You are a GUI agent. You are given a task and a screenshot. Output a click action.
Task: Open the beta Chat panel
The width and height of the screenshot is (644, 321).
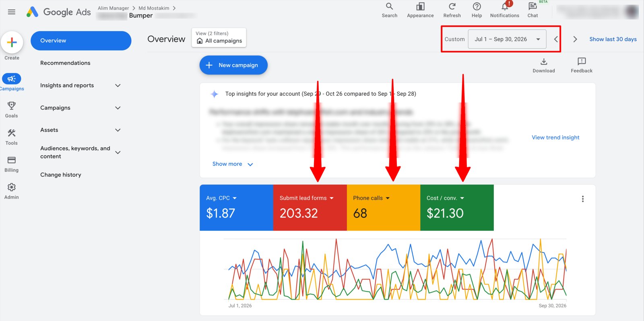coord(533,10)
